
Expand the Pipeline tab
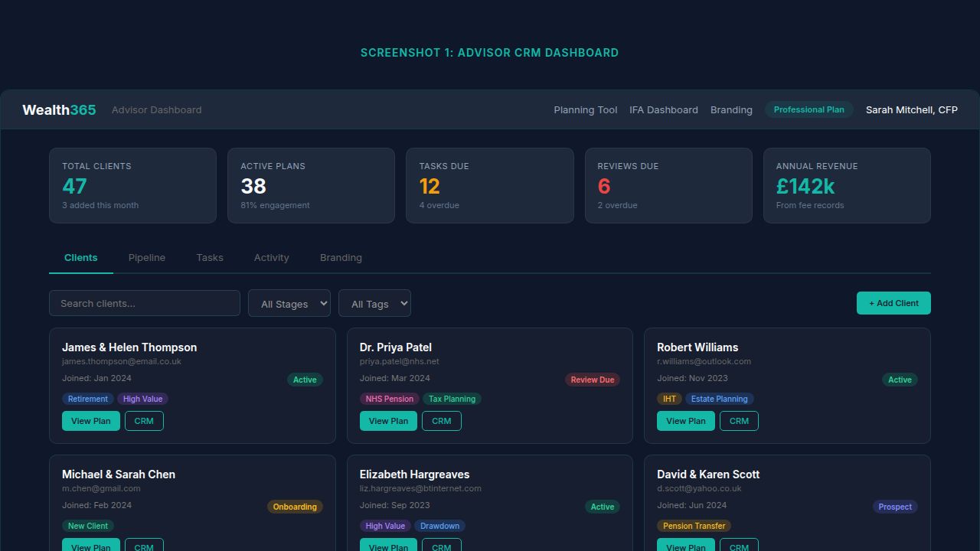pos(146,258)
